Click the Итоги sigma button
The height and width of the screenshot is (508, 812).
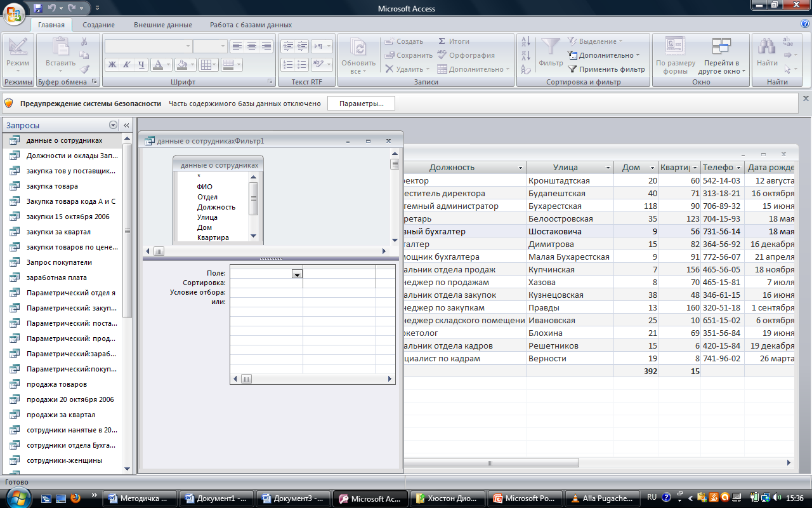(x=454, y=41)
